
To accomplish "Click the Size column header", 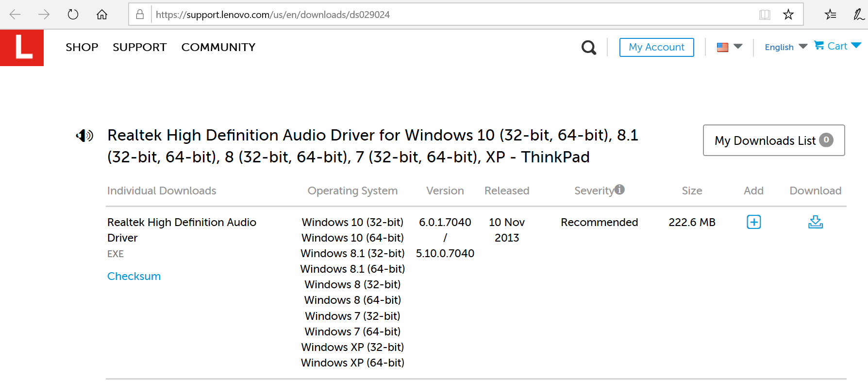I will [x=692, y=191].
